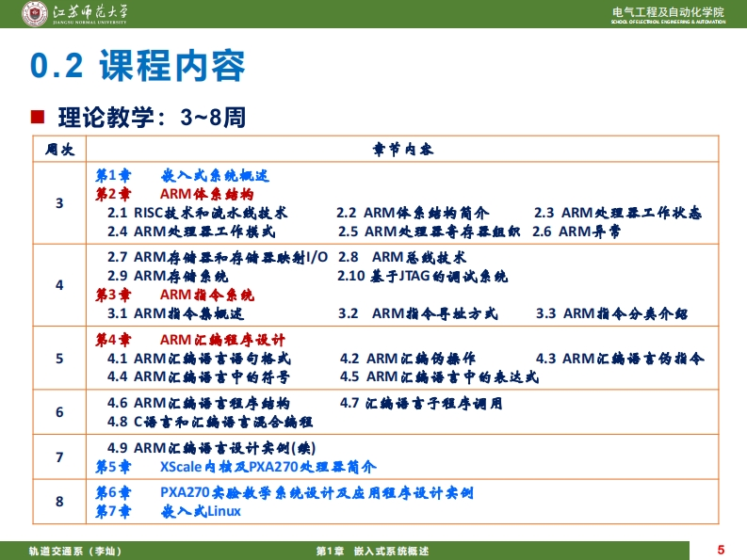This screenshot has width=747, height=560.
Task: Click the red square bullet before 理论教学
Action: coord(39,118)
